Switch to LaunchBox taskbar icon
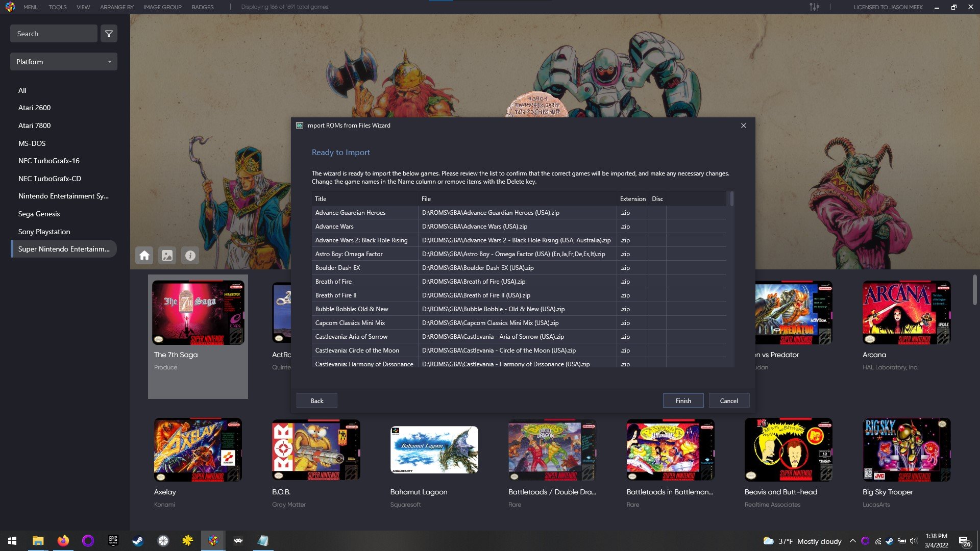Screen dimensions: 980x551 [x=213, y=541]
